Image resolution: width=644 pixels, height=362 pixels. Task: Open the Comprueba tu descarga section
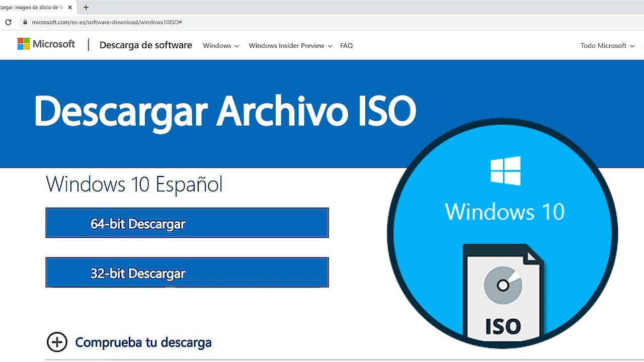click(143, 342)
